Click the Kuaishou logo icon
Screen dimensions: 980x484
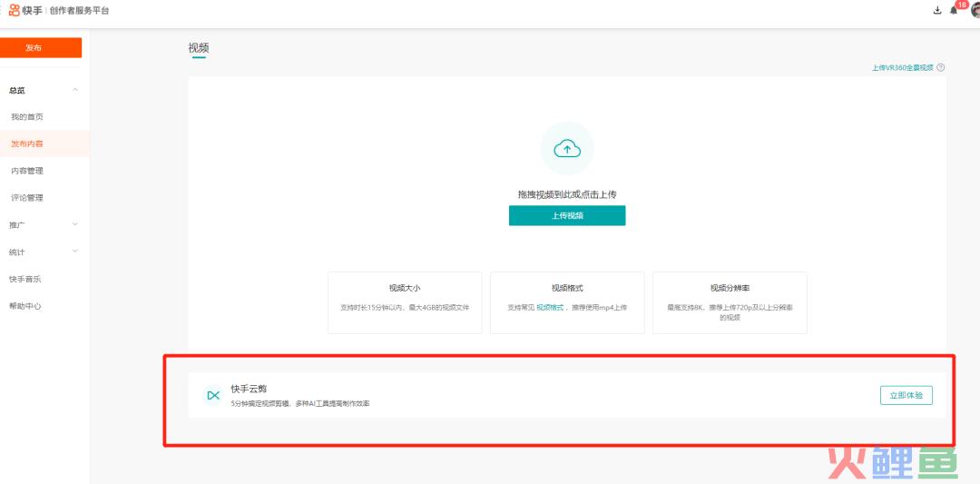click(x=14, y=10)
